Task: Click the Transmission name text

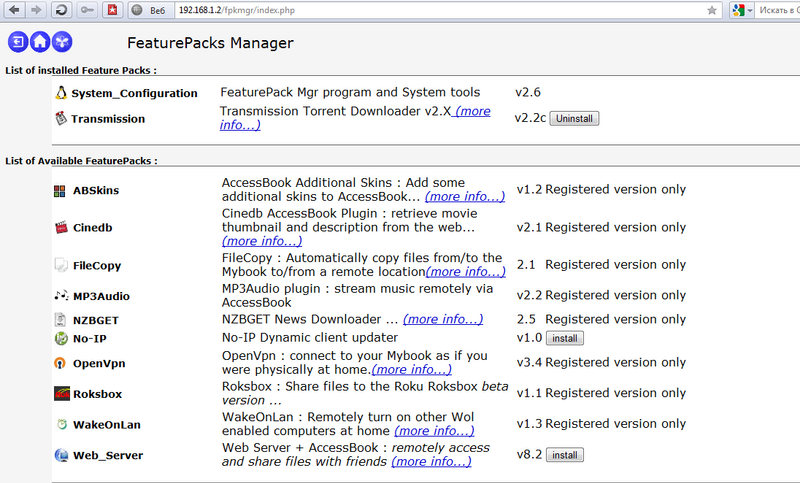Action: click(108, 119)
